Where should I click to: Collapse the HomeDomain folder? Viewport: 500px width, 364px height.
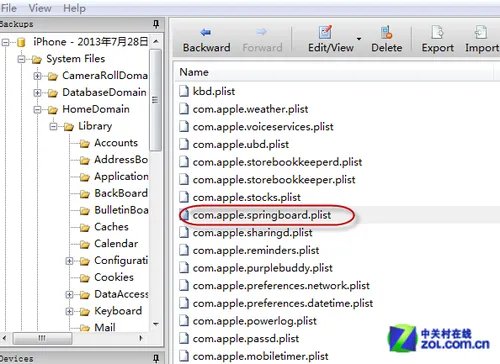coord(37,109)
